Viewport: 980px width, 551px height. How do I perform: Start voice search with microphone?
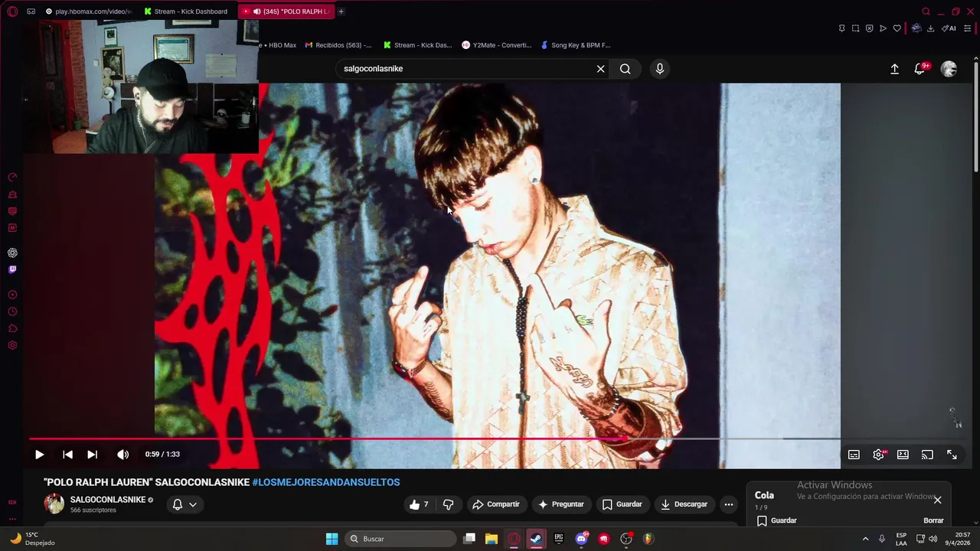pos(660,69)
